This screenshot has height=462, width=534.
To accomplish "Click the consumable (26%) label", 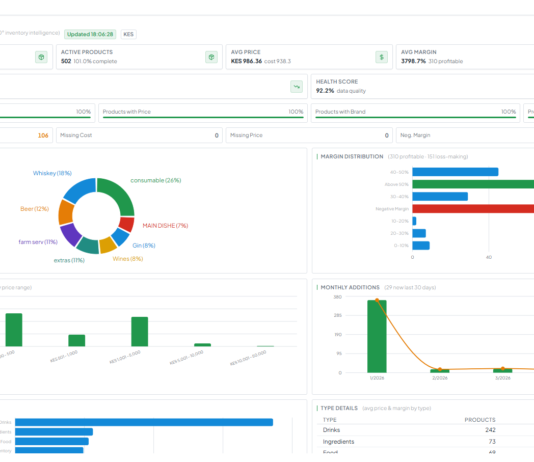I will pyautogui.click(x=156, y=180).
